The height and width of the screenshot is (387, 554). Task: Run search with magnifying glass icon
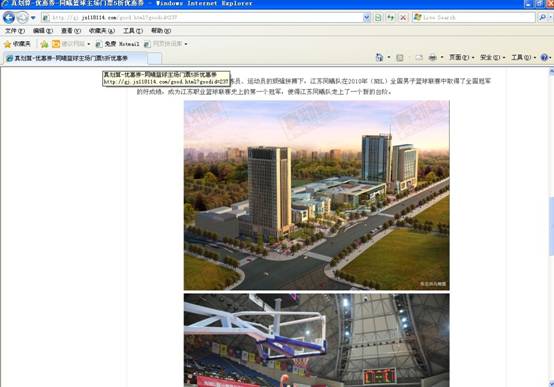tap(542, 17)
